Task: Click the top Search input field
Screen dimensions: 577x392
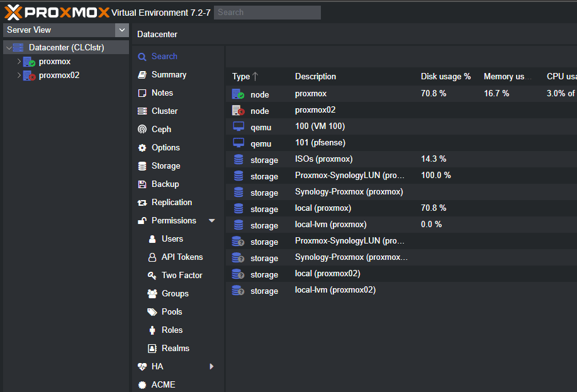Action: click(267, 13)
